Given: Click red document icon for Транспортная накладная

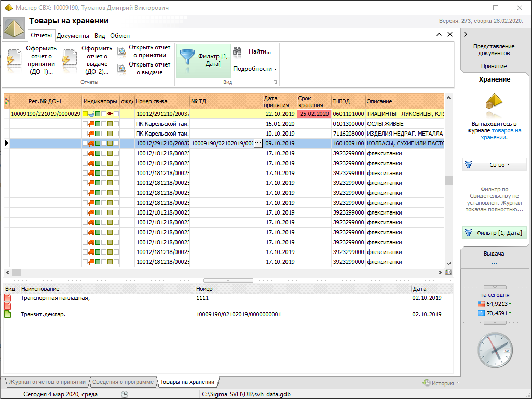Looking at the screenshot, I should (x=7, y=298).
